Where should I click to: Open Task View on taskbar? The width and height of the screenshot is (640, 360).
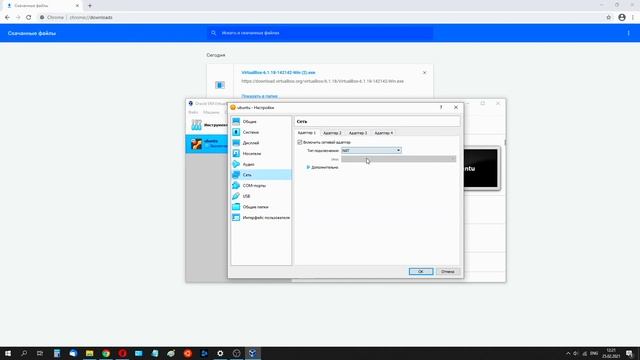[x=40, y=353]
